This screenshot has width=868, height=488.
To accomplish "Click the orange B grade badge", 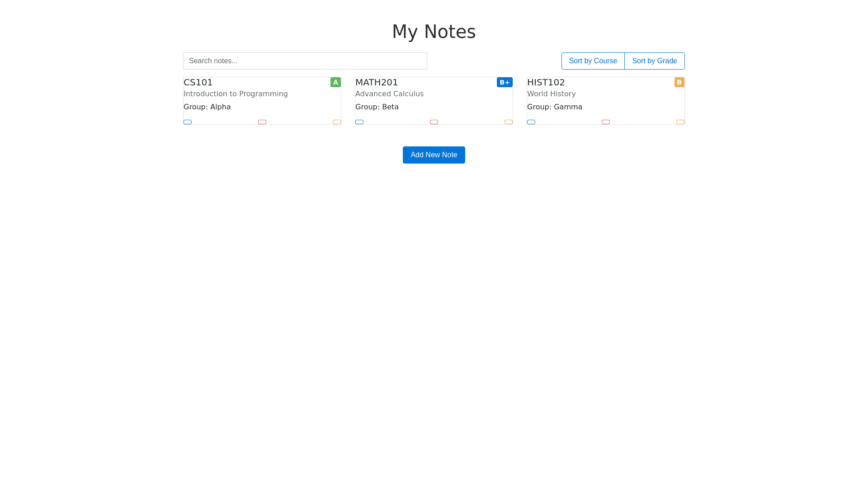I will click(679, 82).
